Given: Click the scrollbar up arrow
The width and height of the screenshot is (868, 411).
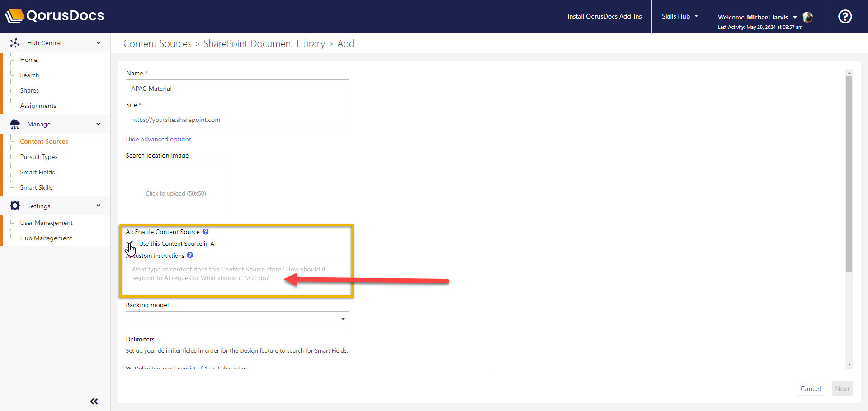Looking at the screenshot, I should [849, 72].
